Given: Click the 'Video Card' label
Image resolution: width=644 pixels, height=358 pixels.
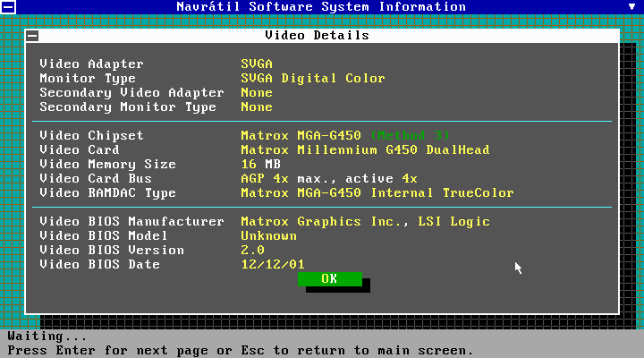Looking at the screenshot, I should tap(80, 150).
